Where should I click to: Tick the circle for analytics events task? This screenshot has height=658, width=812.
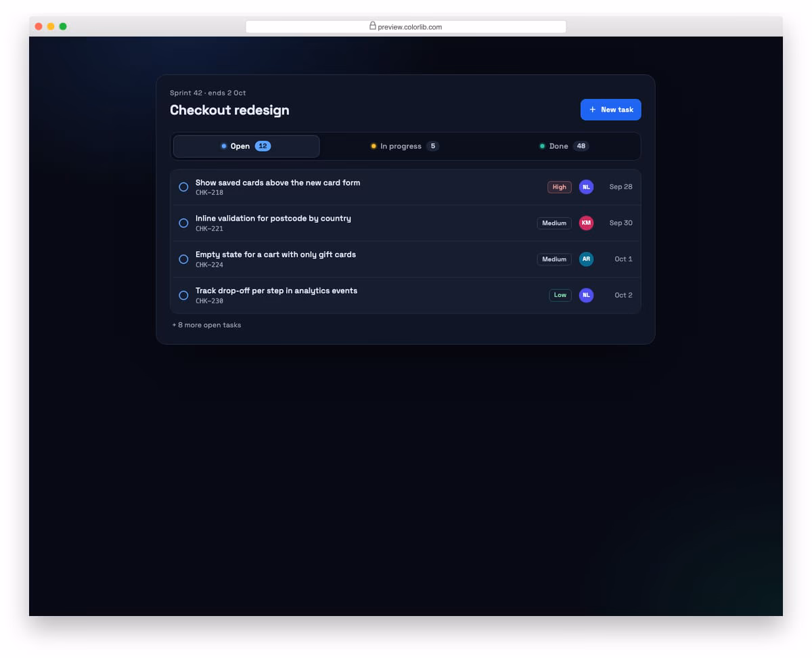click(183, 295)
